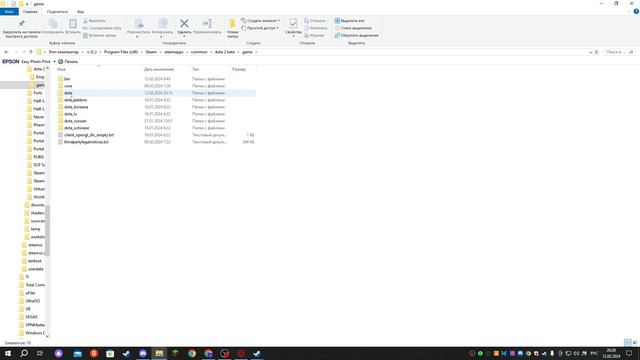
Task: Select PUBG folder in navigation tree
Action: pos(38,157)
